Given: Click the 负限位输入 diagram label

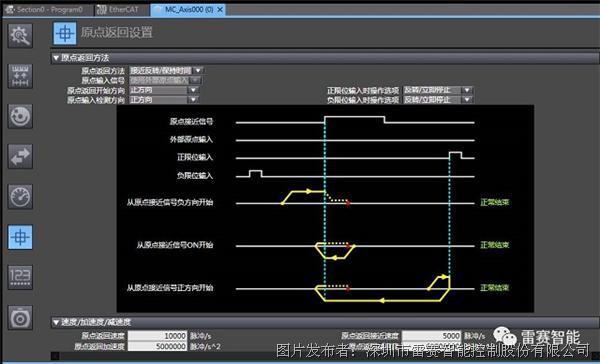Looking at the screenshot, I should 195,176.
